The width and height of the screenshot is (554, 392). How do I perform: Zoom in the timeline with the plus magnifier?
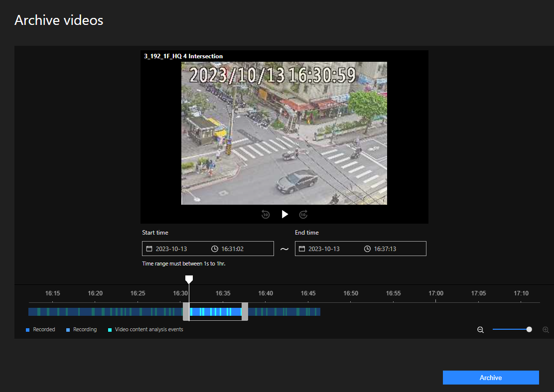tap(546, 330)
